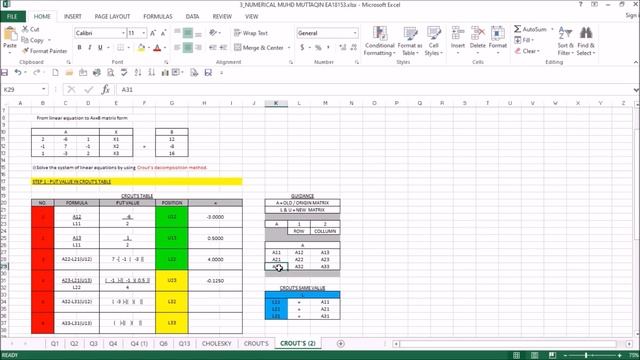Click the Format cells button
Screen dimensions: 640x360
click(498, 41)
